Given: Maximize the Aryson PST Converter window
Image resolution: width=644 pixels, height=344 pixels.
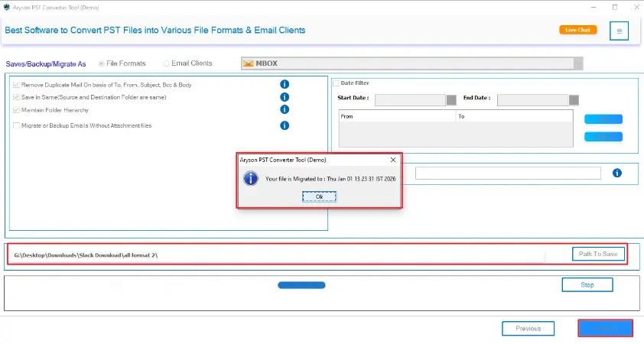Looking at the screenshot, I should (x=615, y=8).
